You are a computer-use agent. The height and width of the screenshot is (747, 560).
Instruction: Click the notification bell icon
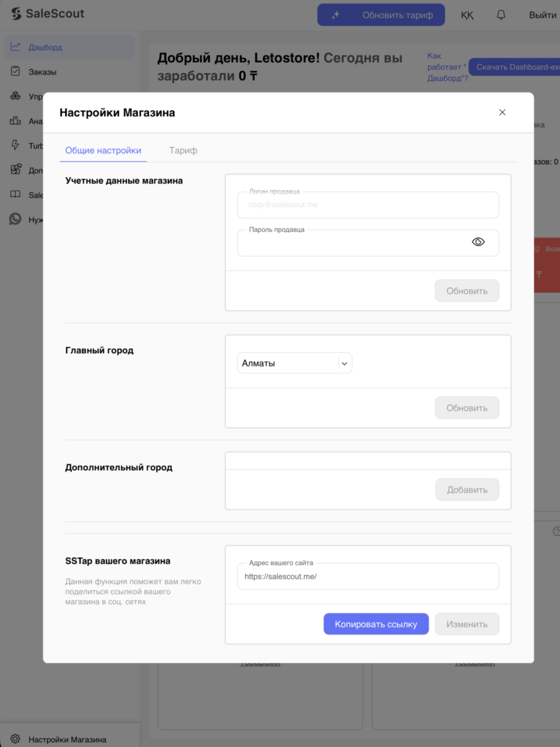coord(501,15)
